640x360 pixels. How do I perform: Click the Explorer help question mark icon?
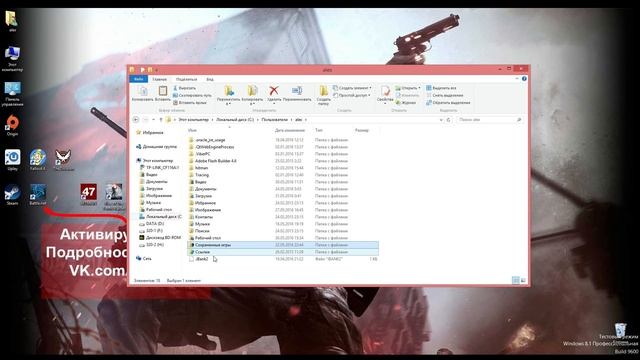[x=524, y=79]
